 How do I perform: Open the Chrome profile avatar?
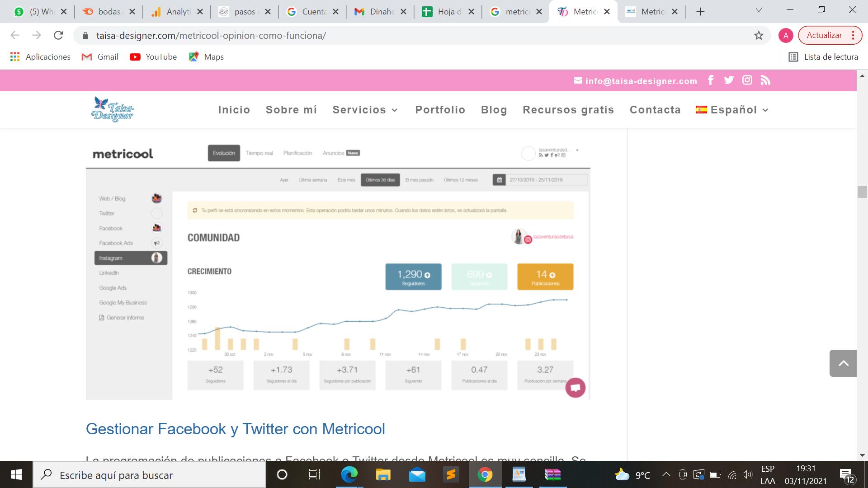(786, 35)
